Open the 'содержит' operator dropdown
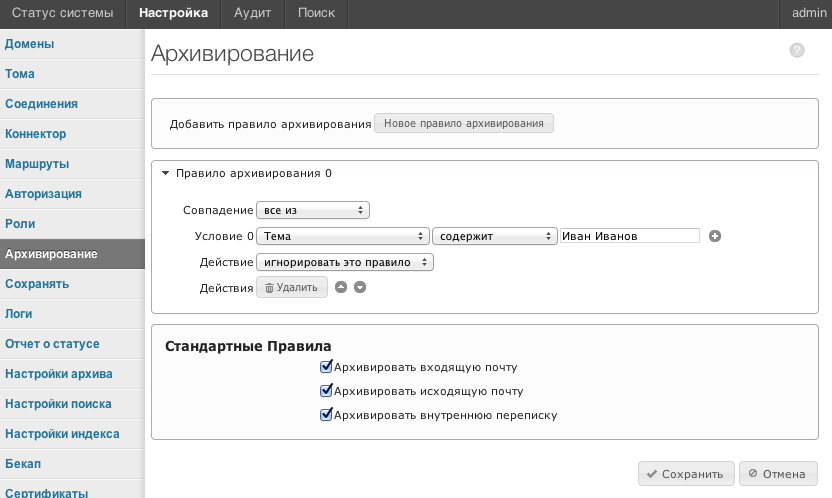The image size is (832, 498). click(495, 236)
